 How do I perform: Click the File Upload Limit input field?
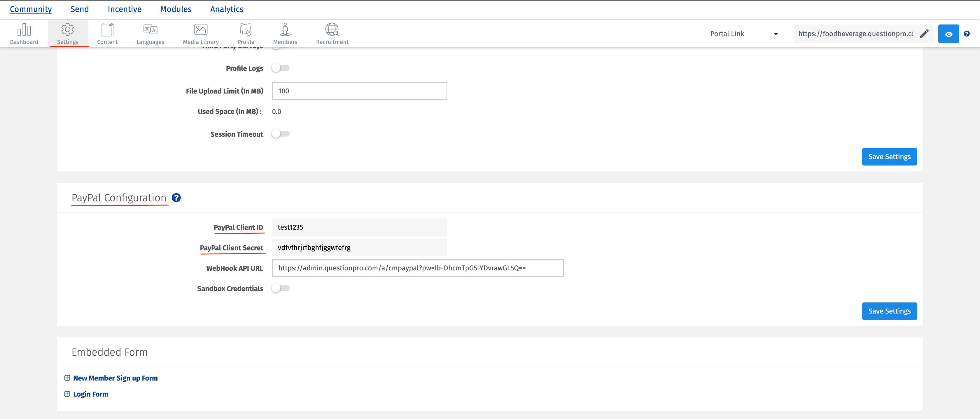[x=359, y=91]
